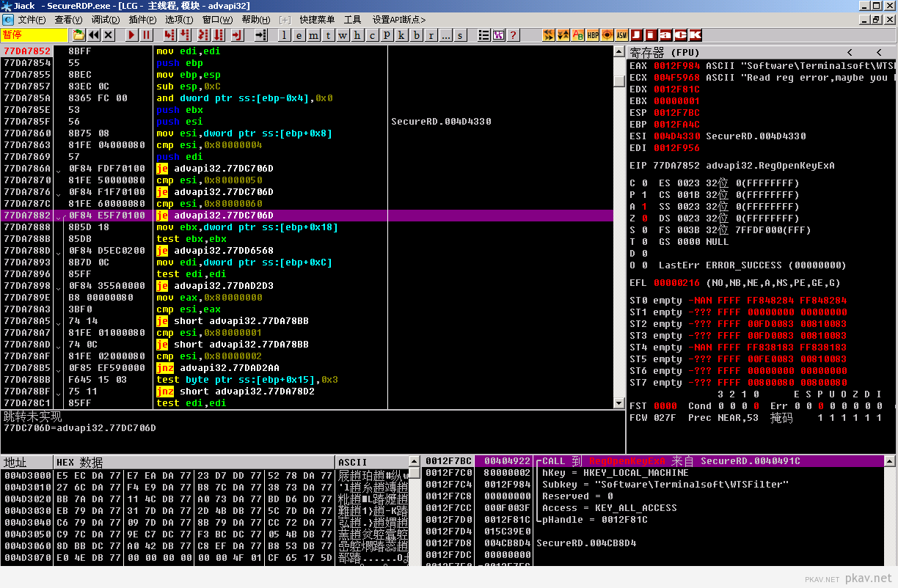898x588 pixels.
Task: Click the EFL flags value 00000216
Action: pos(676,283)
